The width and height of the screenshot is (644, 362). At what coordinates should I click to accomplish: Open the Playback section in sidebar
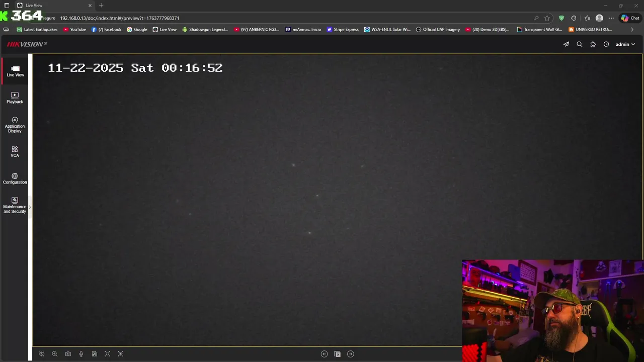(x=15, y=98)
